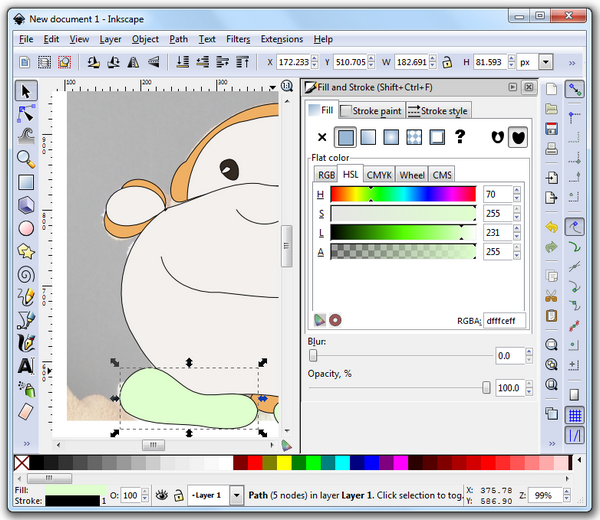Screen dimensions: 600x520
Task: Click the Zoom 1:1 icon above scrollbar
Action: [x=287, y=86]
